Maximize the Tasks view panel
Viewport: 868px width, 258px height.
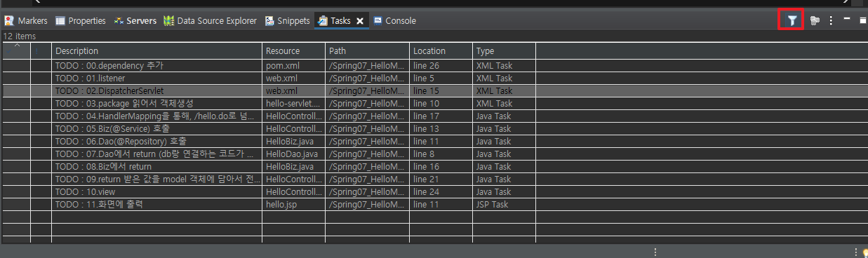click(x=862, y=20)
